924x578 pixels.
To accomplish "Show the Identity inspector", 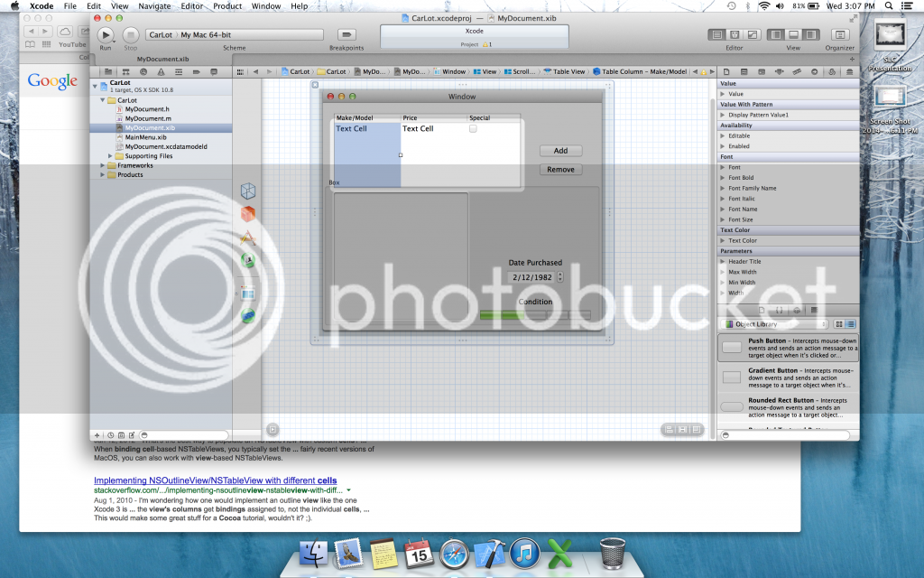I will pos(762,71).
